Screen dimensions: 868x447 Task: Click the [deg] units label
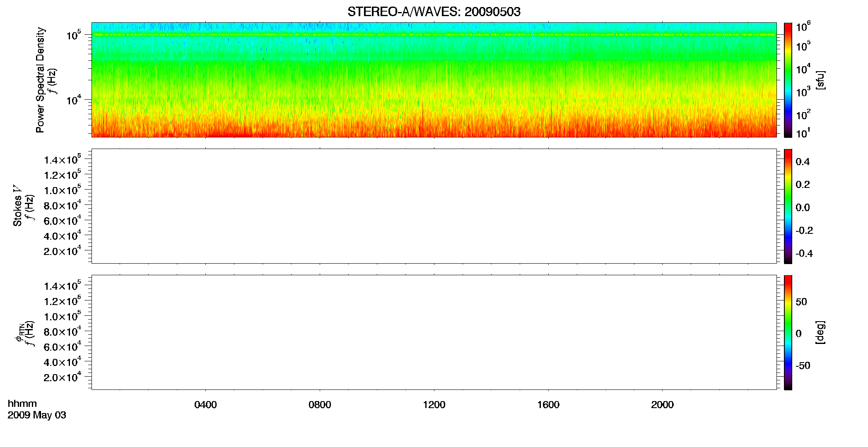[820, 332]
